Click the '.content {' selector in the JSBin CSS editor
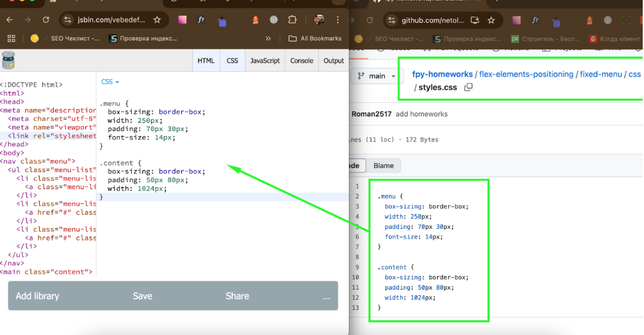644x335 pixels. point(121,163)
